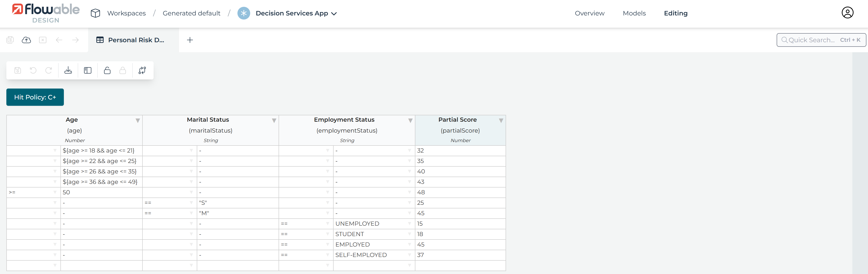The width and height of the screenshot is (868, 274).
Task: Click the workspaces cube icon
Action: click(95, 13)
